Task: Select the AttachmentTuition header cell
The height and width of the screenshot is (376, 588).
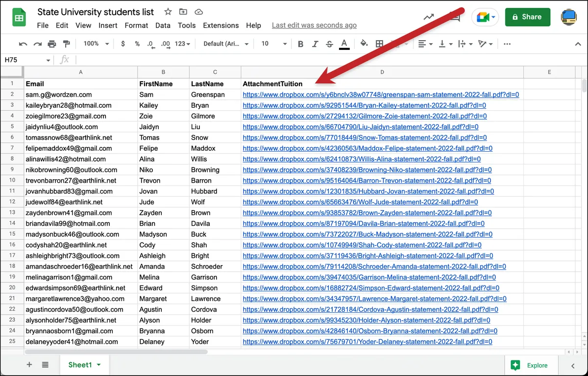Action: click(382, 84)
